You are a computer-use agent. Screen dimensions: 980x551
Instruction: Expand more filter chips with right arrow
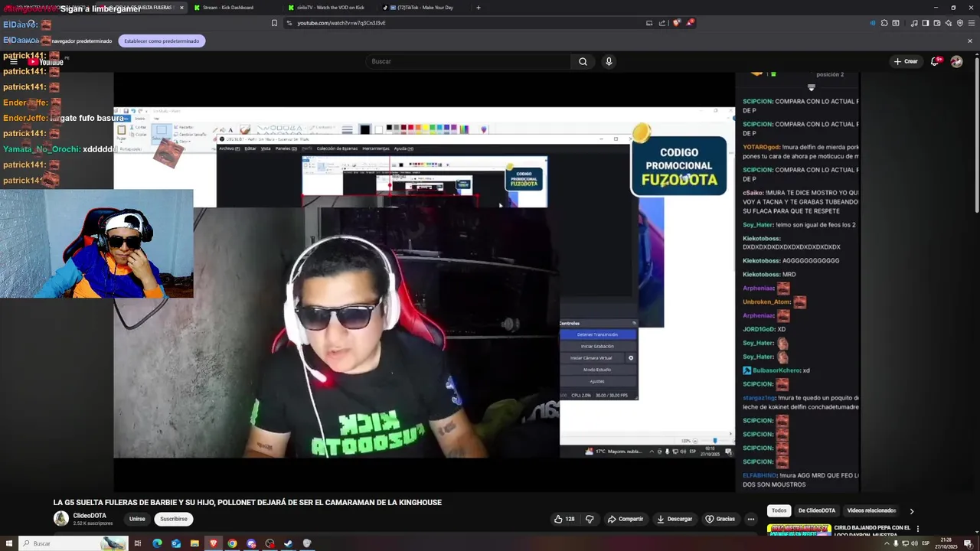pyautogui.click(x=911, y=511)
